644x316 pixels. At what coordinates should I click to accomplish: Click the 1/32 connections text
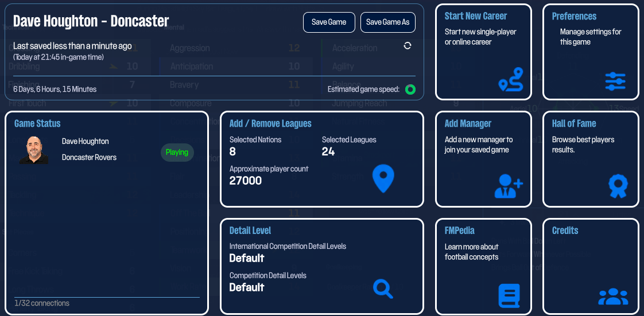tap(42, 303)
